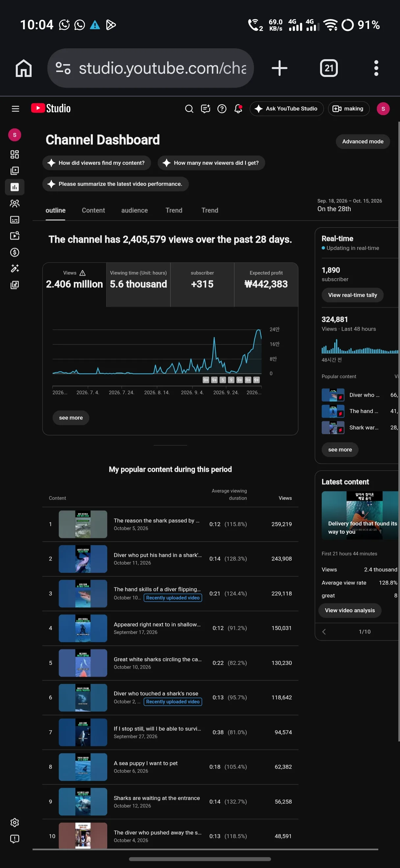Viewport: 400px width, 868px height.
Task: Open the date range selector 'On the 28th'
Action: tap(350, 205)
